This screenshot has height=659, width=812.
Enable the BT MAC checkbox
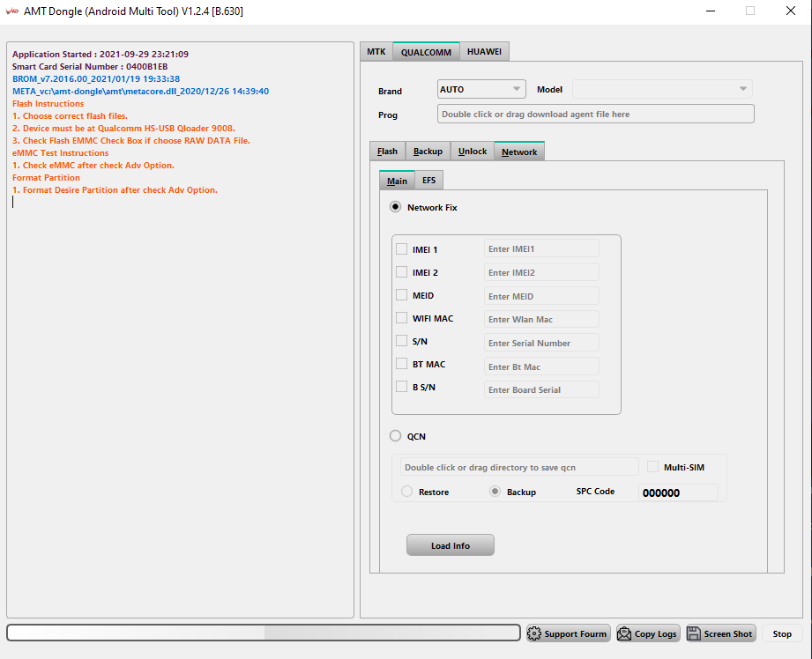tap(401, 364)
